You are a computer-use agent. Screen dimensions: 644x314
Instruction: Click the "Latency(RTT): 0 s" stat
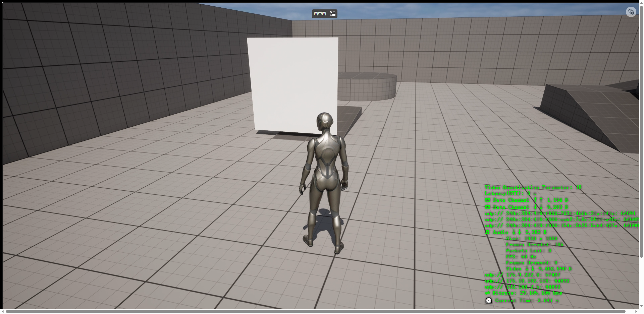pos(511,193)
